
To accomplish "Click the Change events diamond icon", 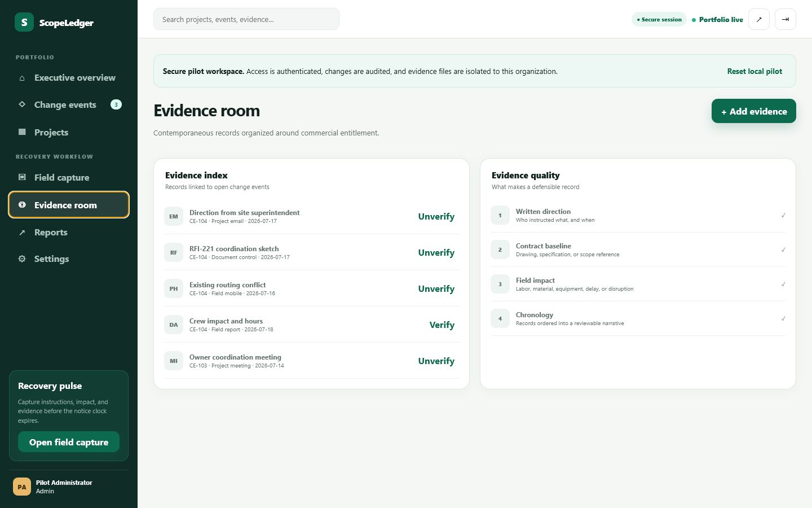I will [x=22, y=104].
